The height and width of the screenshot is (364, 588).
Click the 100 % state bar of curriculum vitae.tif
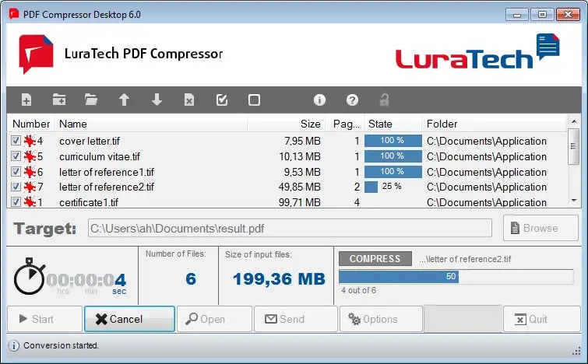[x=393, y=156]
